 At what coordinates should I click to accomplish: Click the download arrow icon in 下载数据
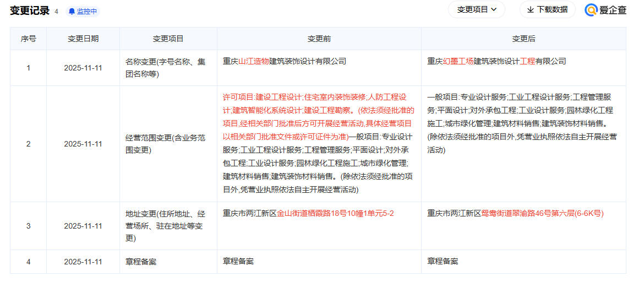coord(530,9)
